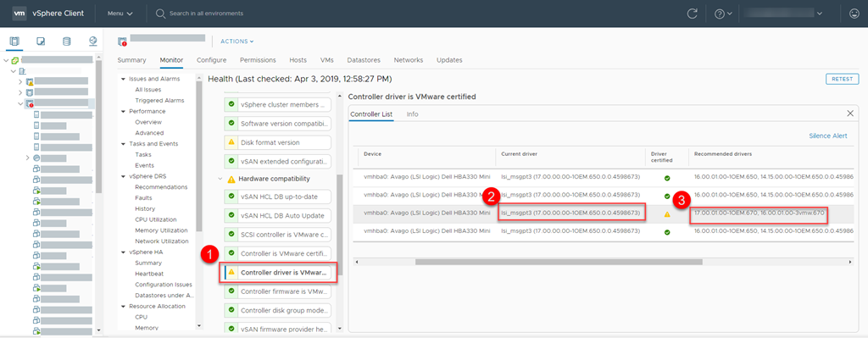Switch to the Hosts tab
This screenshot has height=338, width=868.
[298, 60]
